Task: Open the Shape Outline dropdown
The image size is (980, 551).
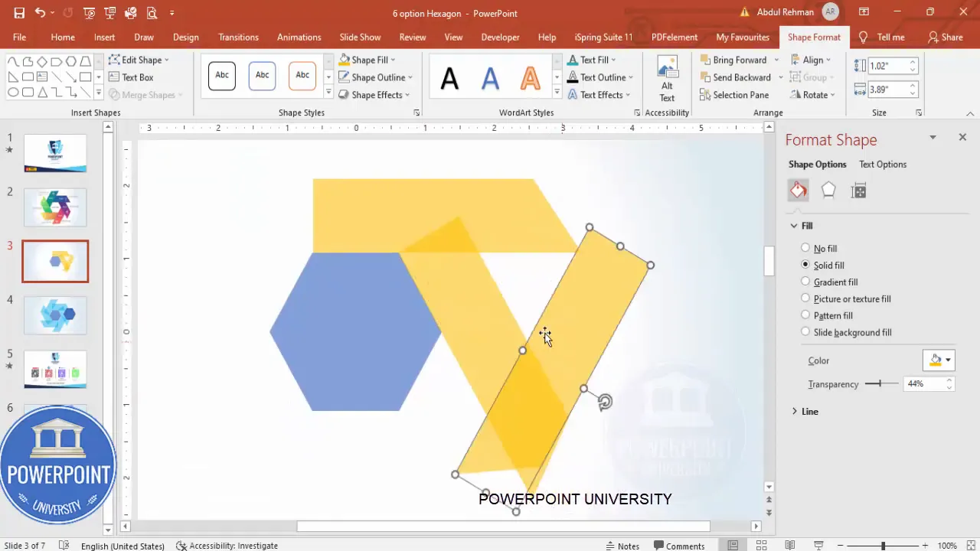Action: (376, 77)
